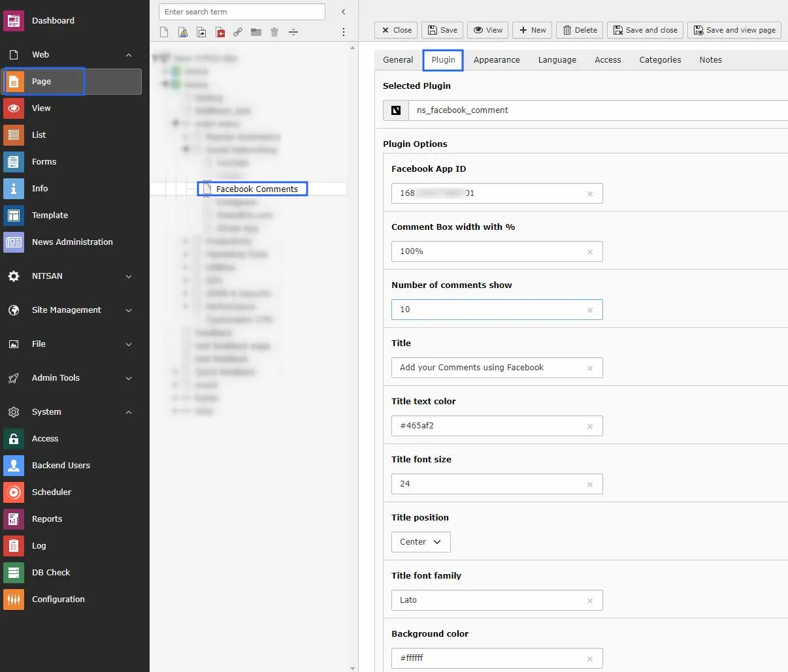
Task: Collapse the Web module group
Action: pyautogui.click(x=129, y=55)
